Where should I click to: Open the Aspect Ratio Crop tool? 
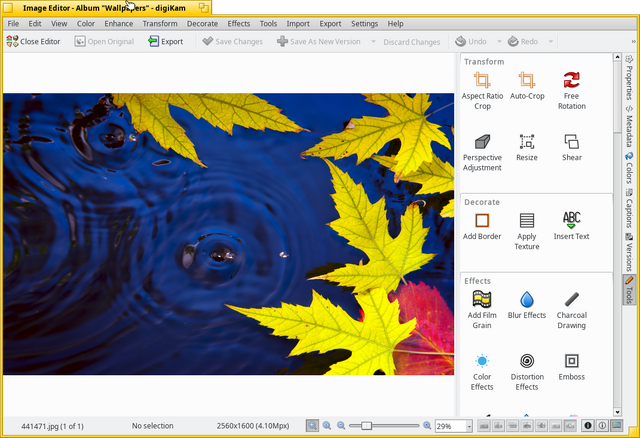tap(482, 91)
